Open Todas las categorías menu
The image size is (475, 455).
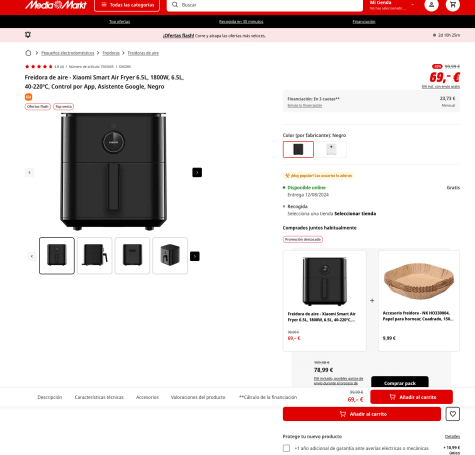[x=127, y=5]
